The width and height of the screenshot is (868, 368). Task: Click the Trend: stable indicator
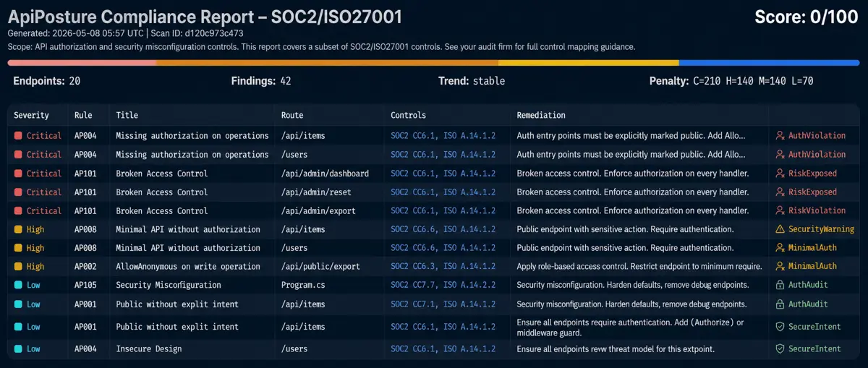coord(472,81)
